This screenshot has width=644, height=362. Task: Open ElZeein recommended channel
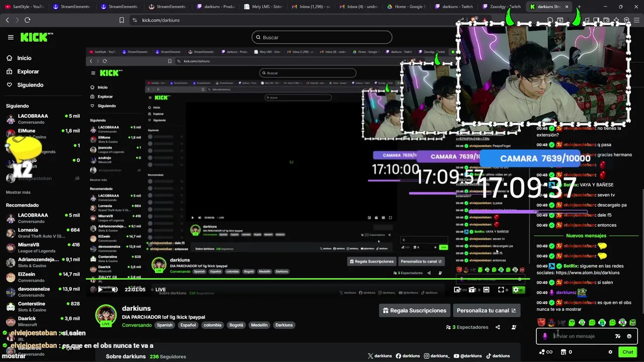click(x=43, y=277)
